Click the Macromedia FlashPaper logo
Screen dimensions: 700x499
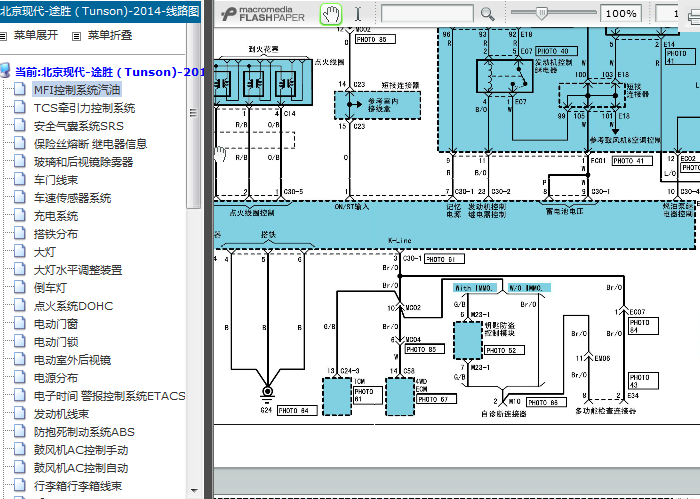[x=263, y=14]
